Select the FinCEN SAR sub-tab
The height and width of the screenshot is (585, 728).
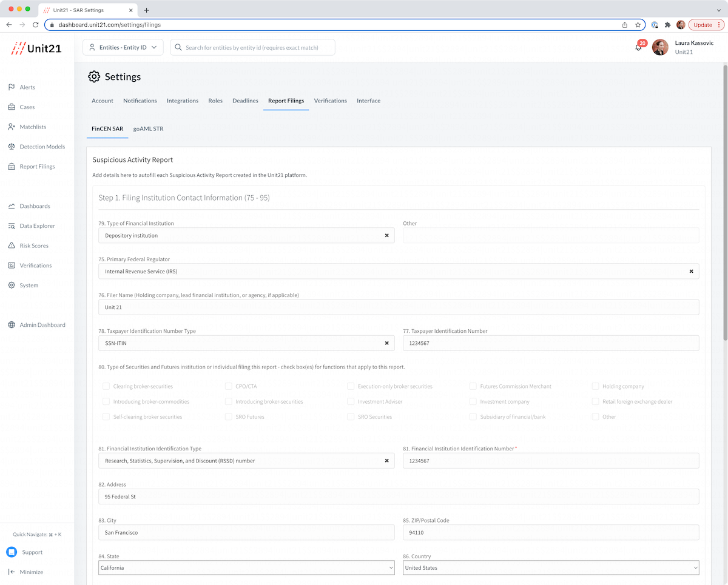coord(107,129)
